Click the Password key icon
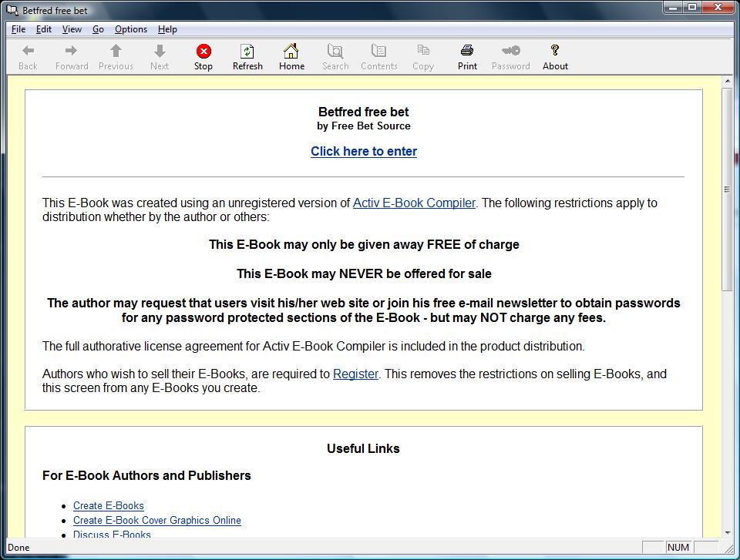This screenshot has width=740, height=560. point(510,51)
